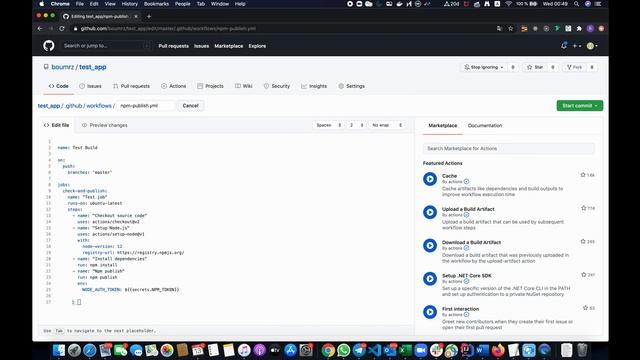The image size is (640, 360).
Task: Open the Stop ignoring watch dropdown
Action: click(484, 67)
